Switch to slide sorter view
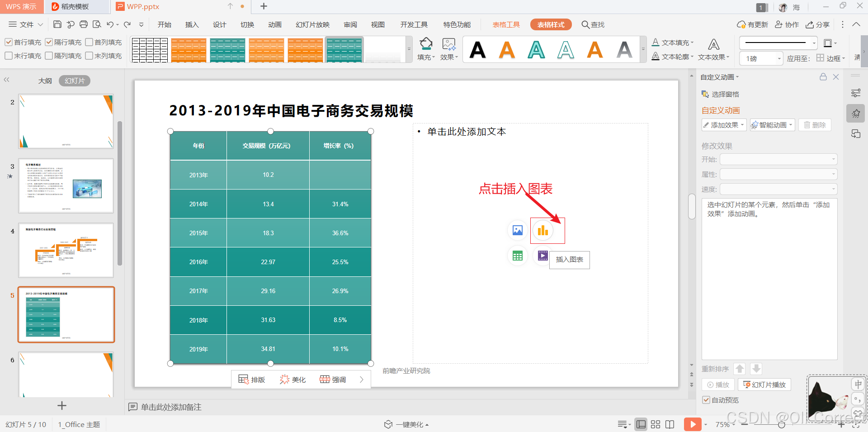 656,424
